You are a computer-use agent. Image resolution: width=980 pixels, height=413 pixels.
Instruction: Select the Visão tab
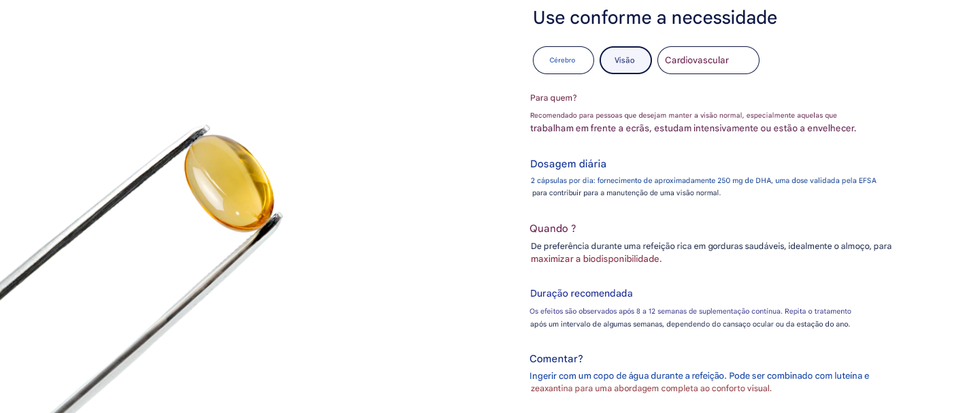pyautogui.click(x=625, y=61)
